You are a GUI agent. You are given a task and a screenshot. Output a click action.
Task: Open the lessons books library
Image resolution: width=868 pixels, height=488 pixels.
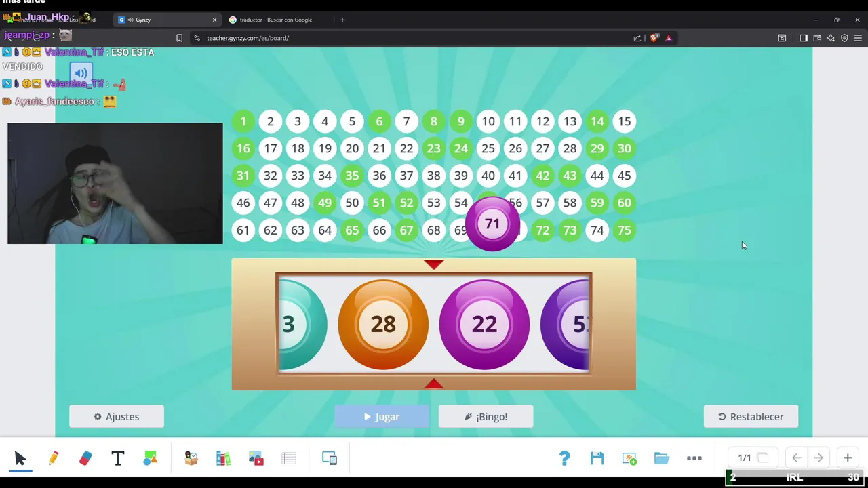[x=224, y=459]
